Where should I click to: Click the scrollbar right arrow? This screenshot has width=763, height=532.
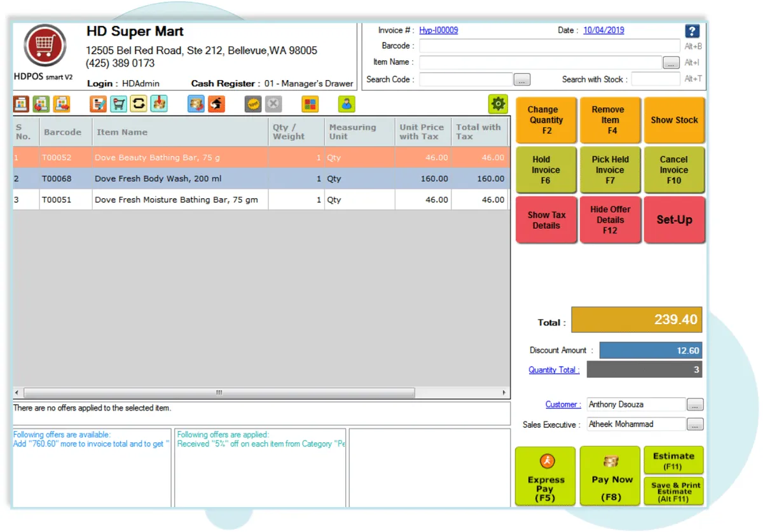click(x=505, y=393)
